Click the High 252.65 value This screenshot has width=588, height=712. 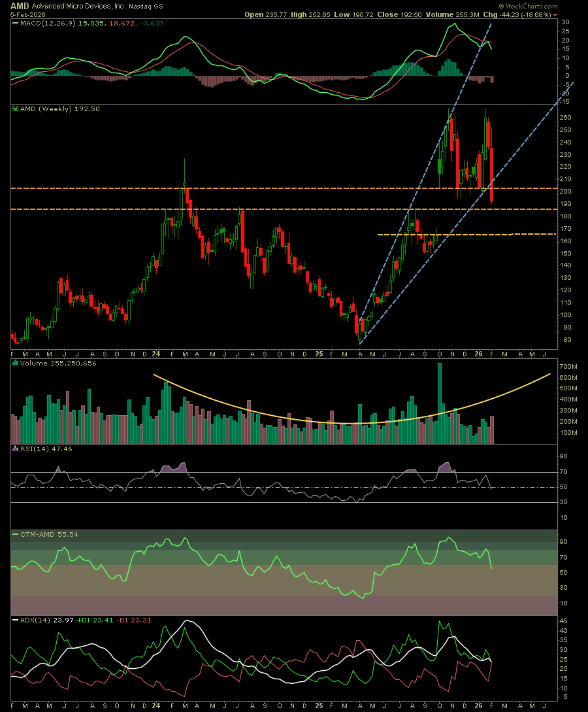click(311, 14)
